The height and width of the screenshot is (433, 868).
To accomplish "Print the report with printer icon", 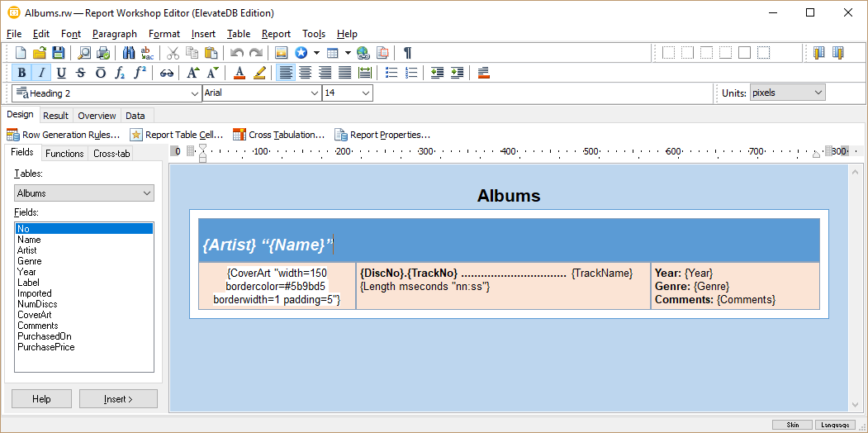I will (x=103, y=53).
